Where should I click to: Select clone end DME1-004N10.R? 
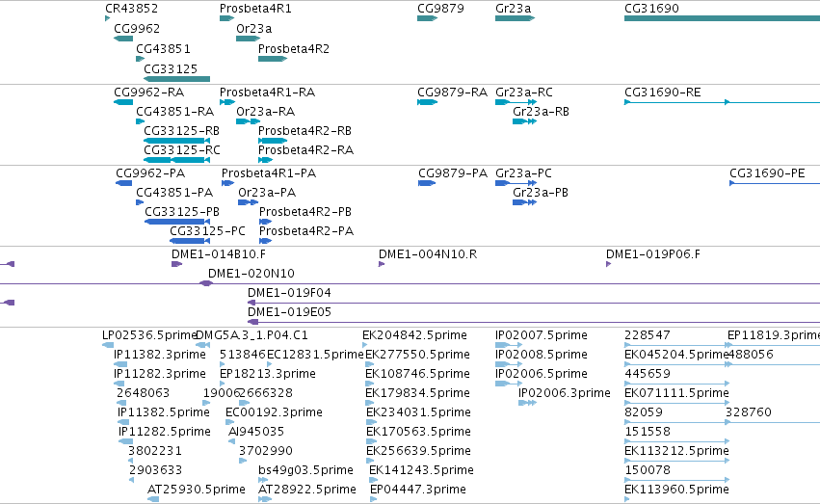coord(428,254)
